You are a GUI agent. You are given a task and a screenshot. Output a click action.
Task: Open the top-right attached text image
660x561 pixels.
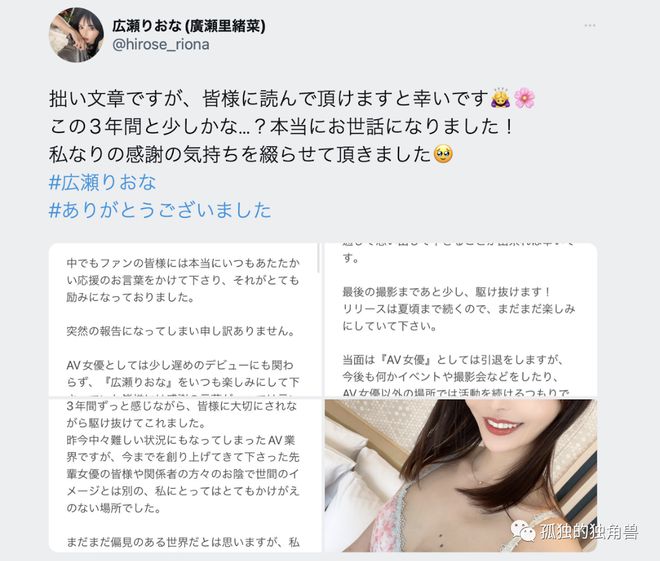(461, 319)
